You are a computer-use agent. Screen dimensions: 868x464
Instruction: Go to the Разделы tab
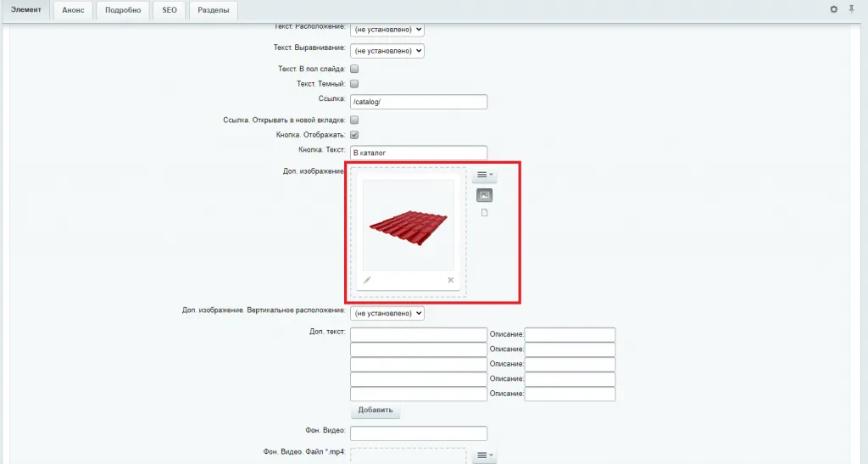click(213, 10)
